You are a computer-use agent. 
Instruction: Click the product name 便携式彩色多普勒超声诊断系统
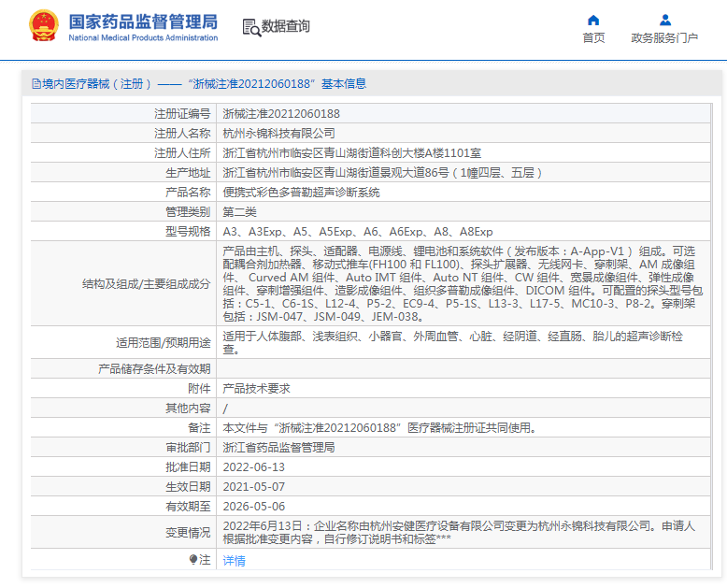(301, 193)
